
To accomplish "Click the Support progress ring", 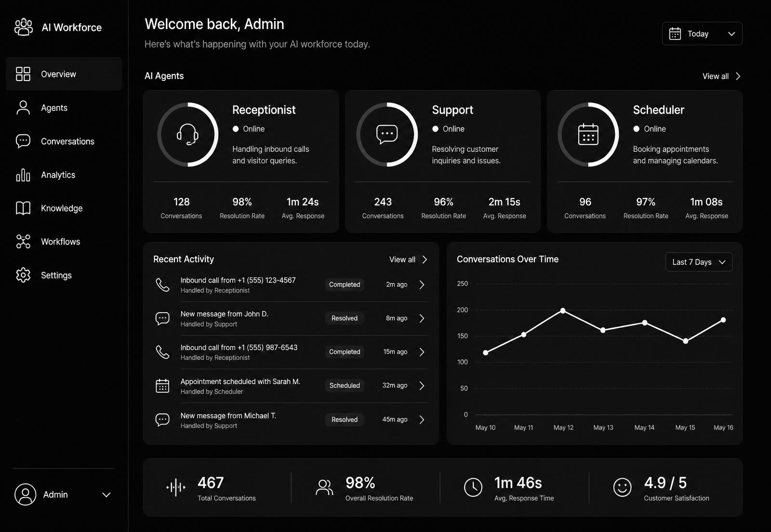I will click(387, 134).
